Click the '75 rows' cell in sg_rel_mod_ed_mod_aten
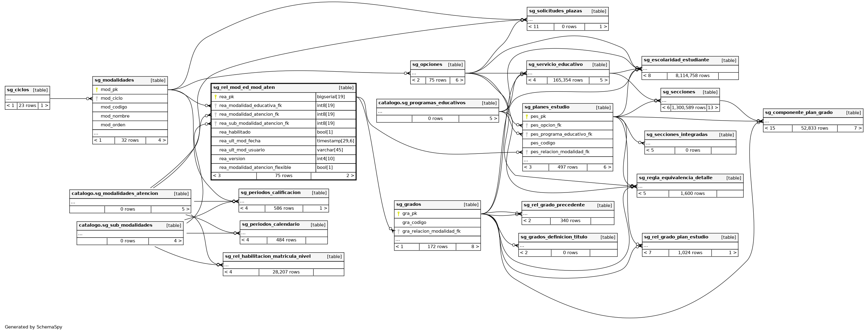This screenshot has width=868, height=333. click(283, 176)
